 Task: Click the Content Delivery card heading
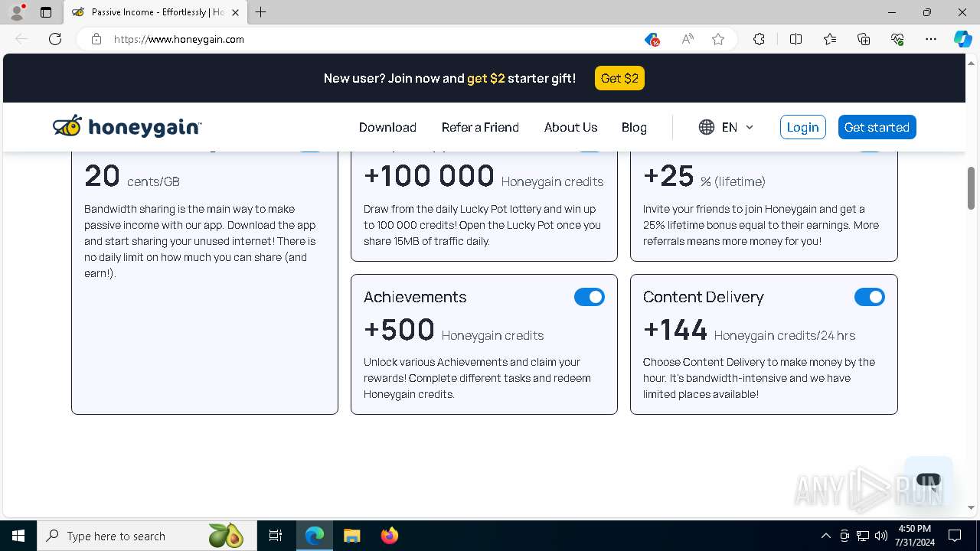pyautogui.click(x=704, y=297)
